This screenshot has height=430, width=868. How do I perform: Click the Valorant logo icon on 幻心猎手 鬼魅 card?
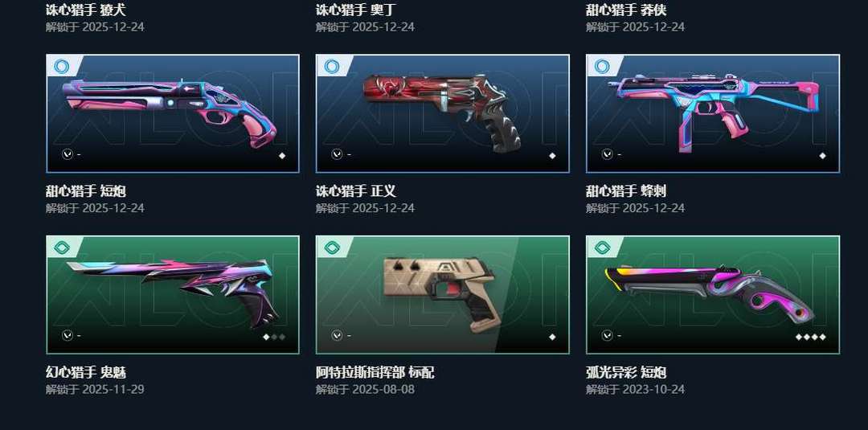pyautogui.click(x=67, y=335)
